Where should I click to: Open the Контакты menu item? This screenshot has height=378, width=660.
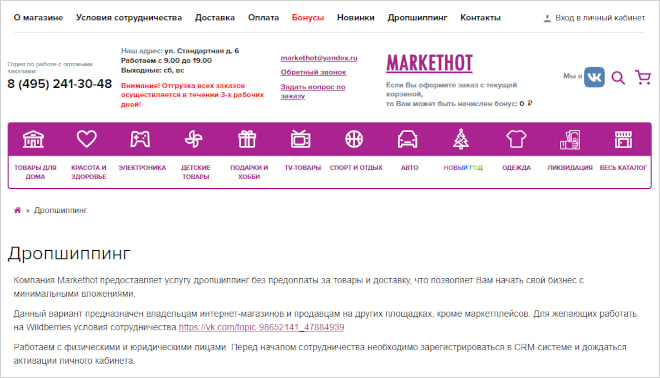tap(480, 18)
